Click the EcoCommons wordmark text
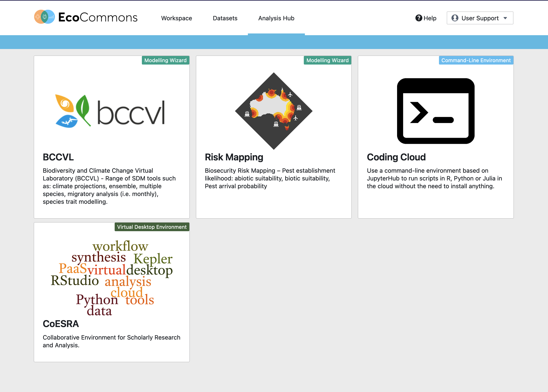Image resolution: width=548 pixels, height=392 pixels. tap(98, 17)
